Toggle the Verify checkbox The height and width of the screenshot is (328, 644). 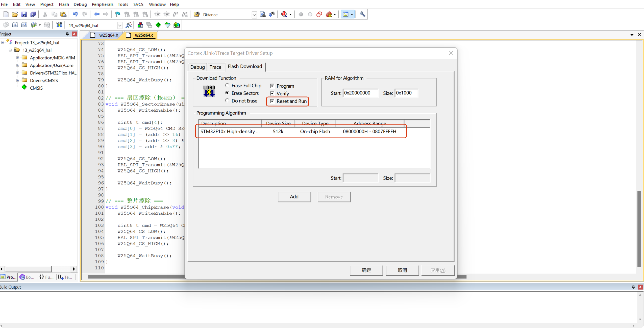272,93
